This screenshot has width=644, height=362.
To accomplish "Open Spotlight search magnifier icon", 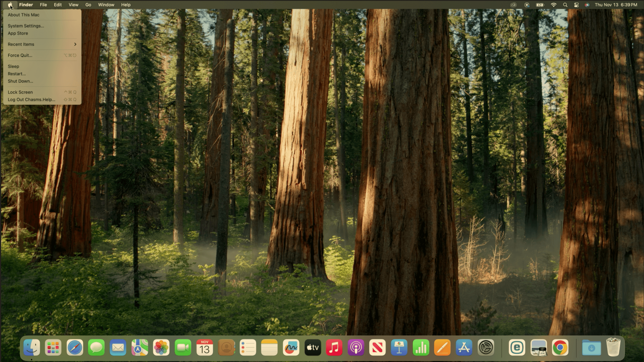I will [565, 5].
